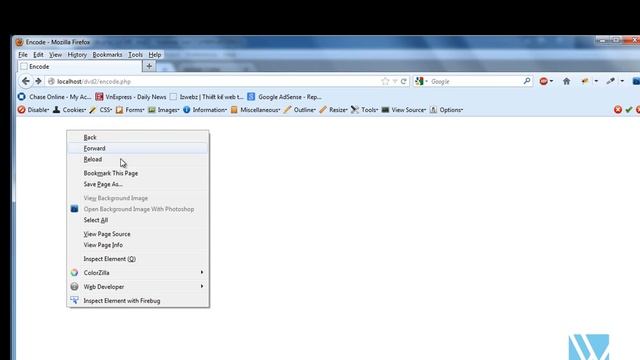Click the Google search box
640x360 pixels.
473,81
